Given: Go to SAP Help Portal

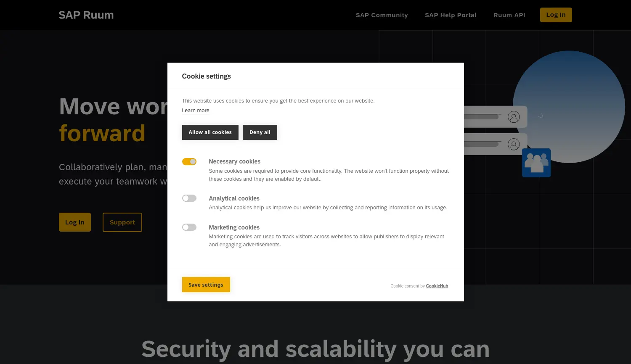Looking at the screenshot, I should 451,15.
